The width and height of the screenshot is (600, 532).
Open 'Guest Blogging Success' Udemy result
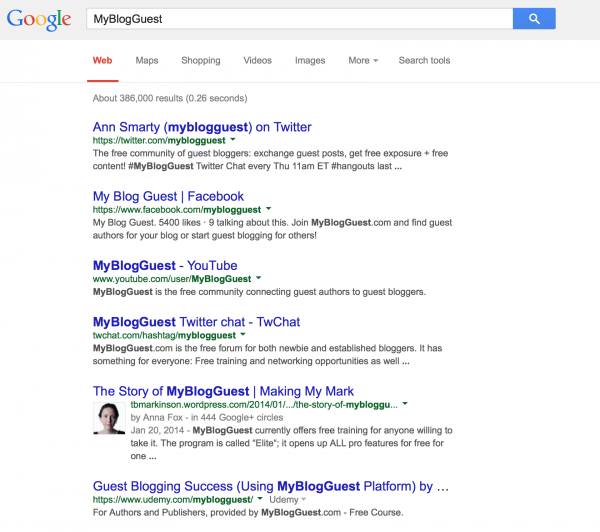point(271,486)
